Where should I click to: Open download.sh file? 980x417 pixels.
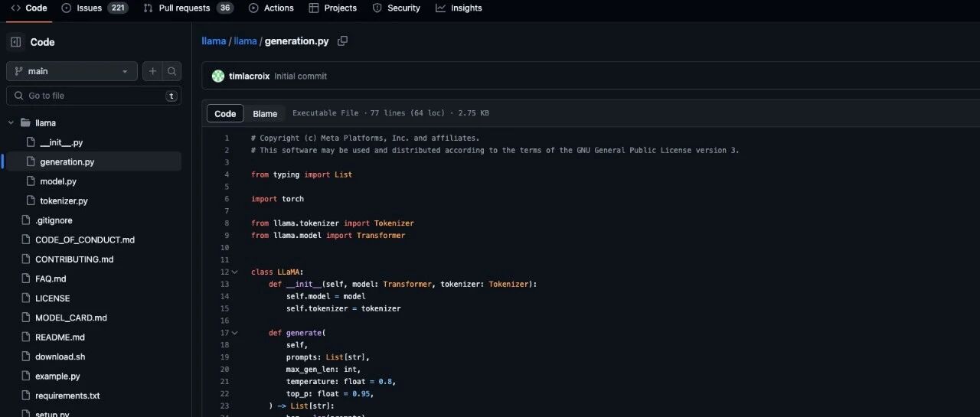[x=60, y=357]
